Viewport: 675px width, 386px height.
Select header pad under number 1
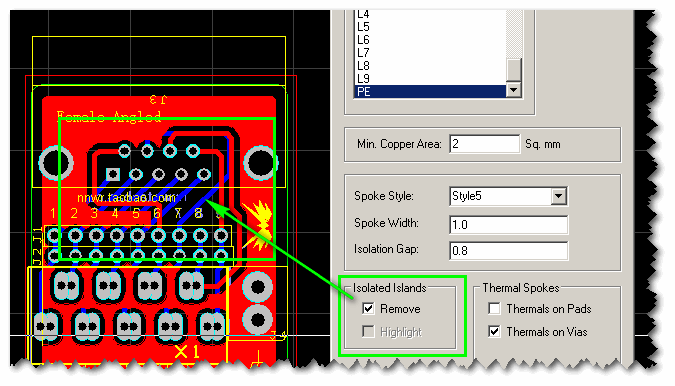coord(54,235)
